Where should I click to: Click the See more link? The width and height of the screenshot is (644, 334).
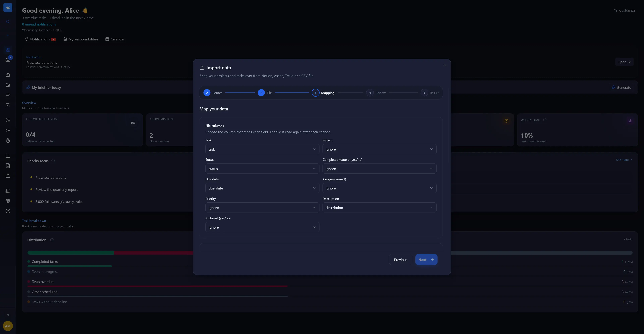coord(624,160)
